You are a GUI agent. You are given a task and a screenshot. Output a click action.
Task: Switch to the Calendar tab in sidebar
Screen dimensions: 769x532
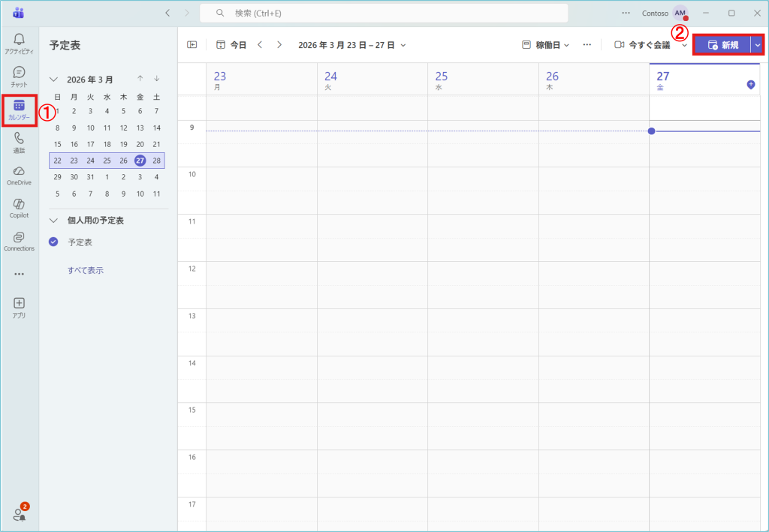pos(19,110)
